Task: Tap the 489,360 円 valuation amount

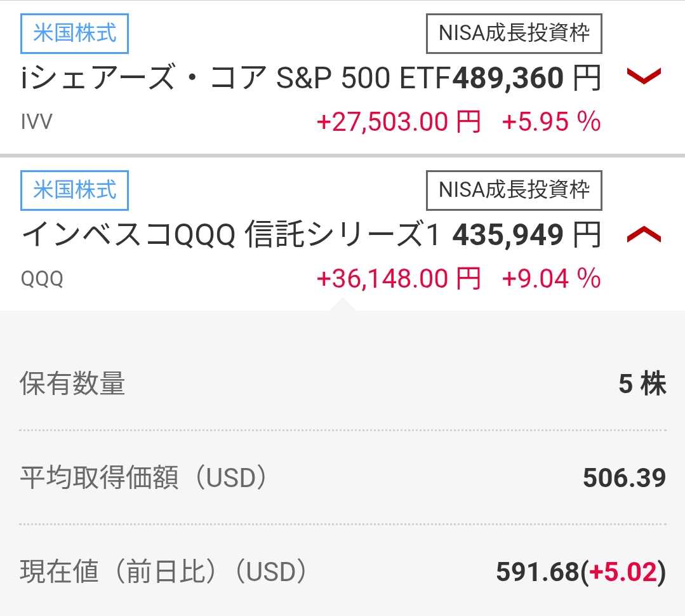Action: pyautogui.click(x=526, y=79)
